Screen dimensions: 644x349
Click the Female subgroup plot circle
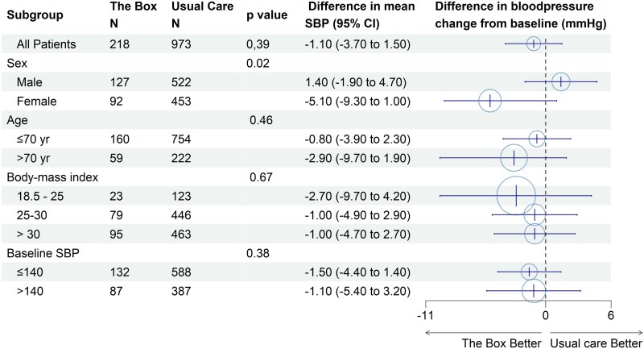pyautogui.click(x=490, y=101)
